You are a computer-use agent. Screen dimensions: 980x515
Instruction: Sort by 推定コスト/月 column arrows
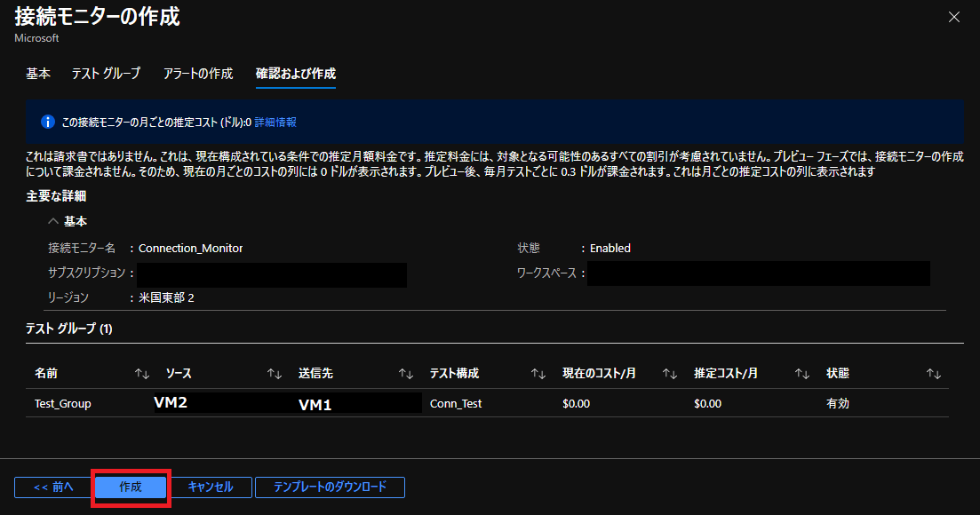pos(802,373)
